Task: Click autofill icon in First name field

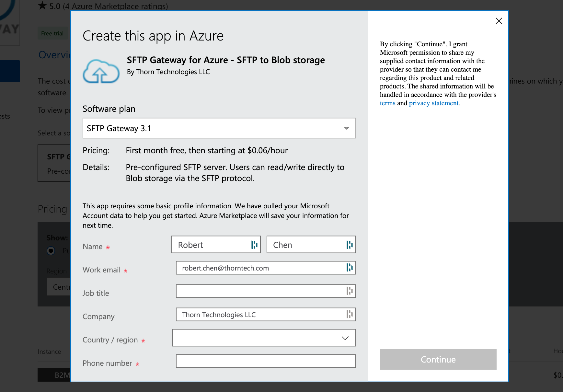Action: pos(254,245)
